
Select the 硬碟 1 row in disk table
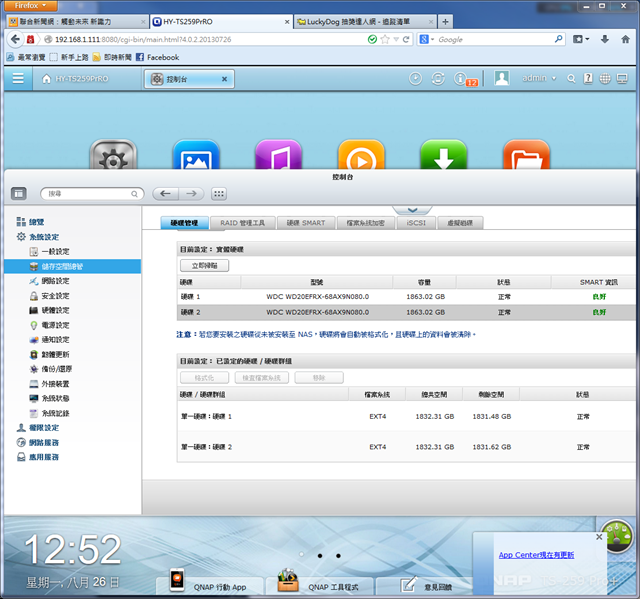[406, 297]
